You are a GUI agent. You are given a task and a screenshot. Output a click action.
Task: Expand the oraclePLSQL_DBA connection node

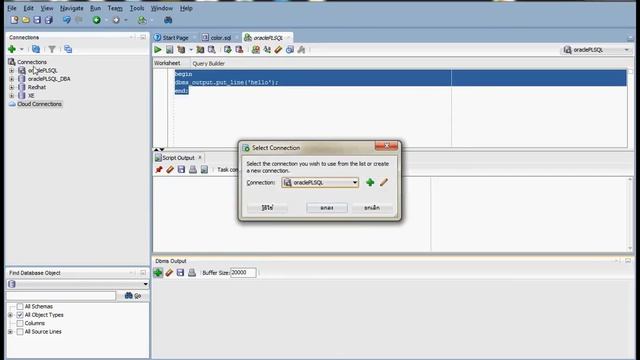(x=11, y=79)
